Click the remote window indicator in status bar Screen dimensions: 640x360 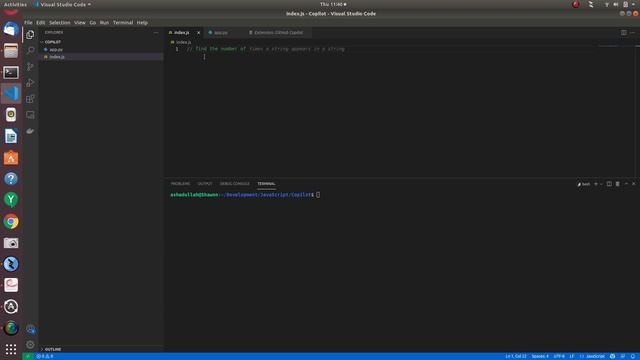point(28,356)
